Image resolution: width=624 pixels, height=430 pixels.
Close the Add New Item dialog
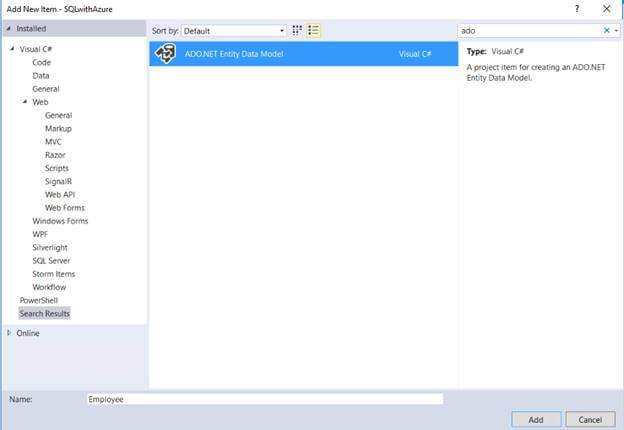(x=606, y=8)
